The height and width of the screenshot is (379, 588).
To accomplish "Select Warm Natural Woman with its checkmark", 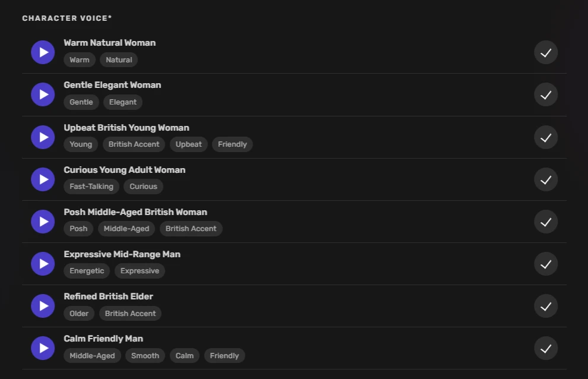I will 546,52.
